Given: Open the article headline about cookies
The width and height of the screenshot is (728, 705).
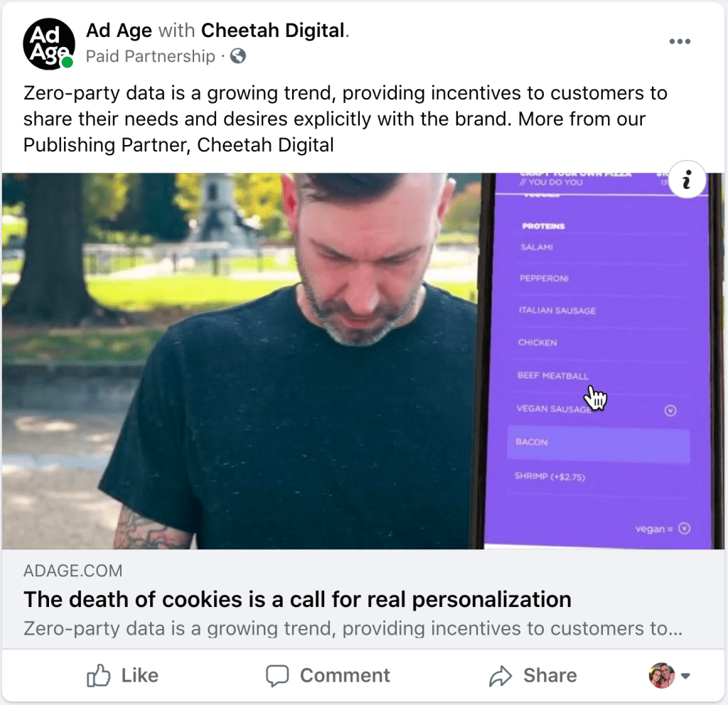Looking at the screenshot, I should point(297,599).
